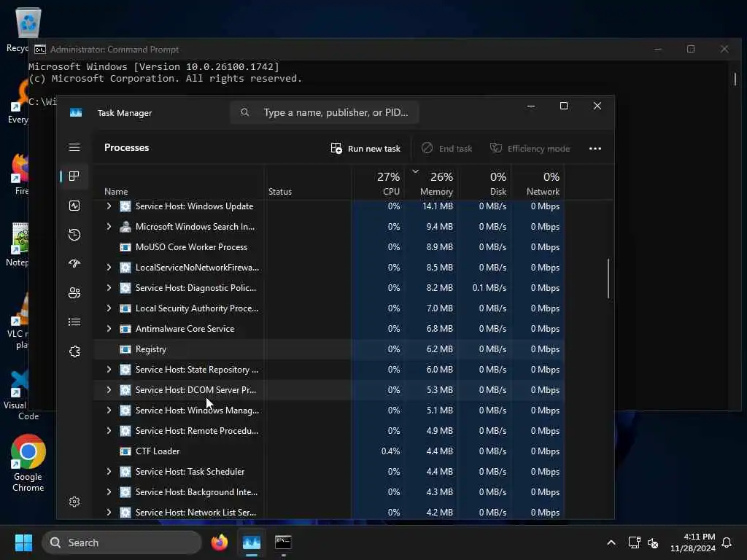Open the Services page from sidebar

point(74,351)
